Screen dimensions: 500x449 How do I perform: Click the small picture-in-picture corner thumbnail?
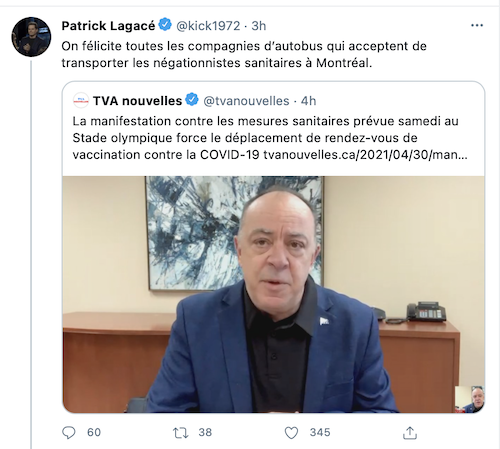point(470,399)
